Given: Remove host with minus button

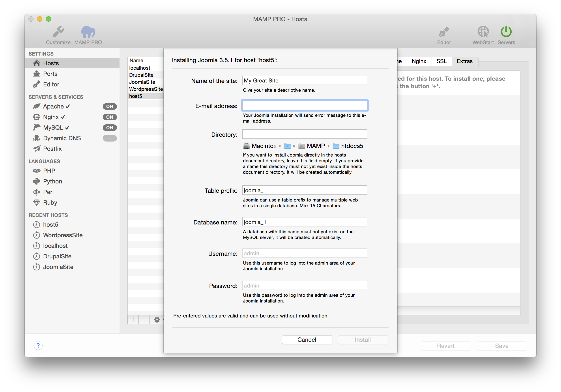Looking at the screenshot, I should (x=144, y=319).
